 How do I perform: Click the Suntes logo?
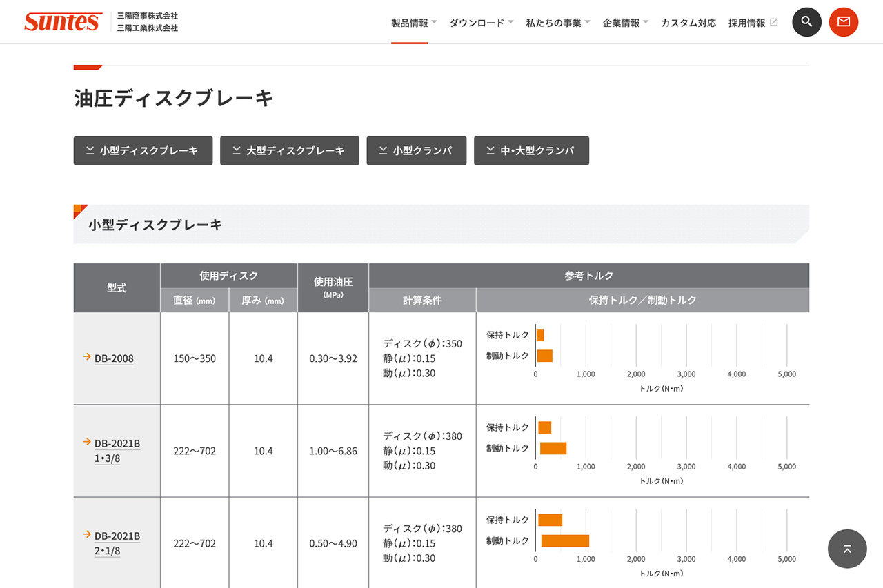[x=63, y=22]
